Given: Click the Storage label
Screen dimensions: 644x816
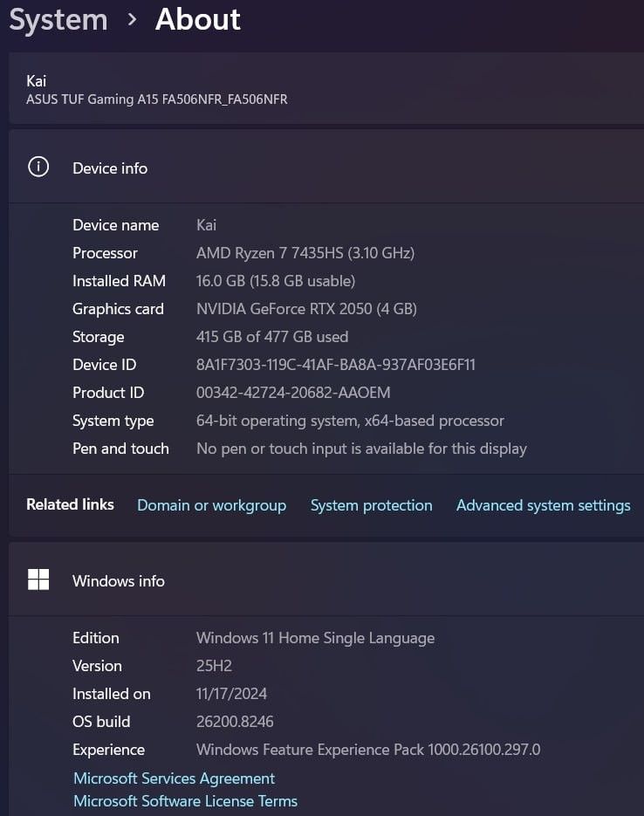Looking at the screenshot, I should (99, 337).
